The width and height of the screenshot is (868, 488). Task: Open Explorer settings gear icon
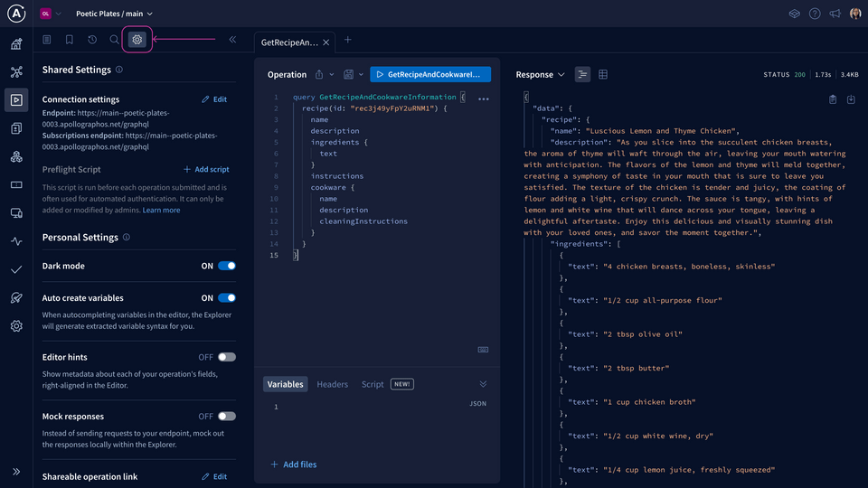point(137,39)
